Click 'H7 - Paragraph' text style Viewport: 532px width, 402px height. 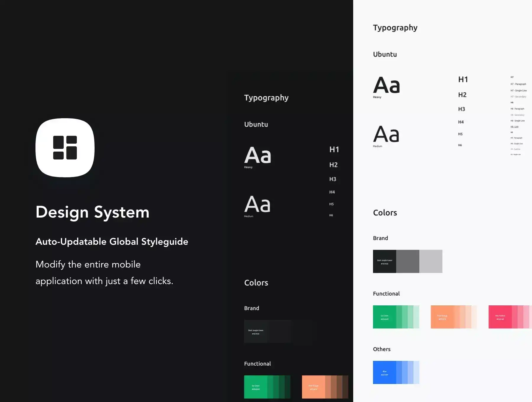click(518, 84)
